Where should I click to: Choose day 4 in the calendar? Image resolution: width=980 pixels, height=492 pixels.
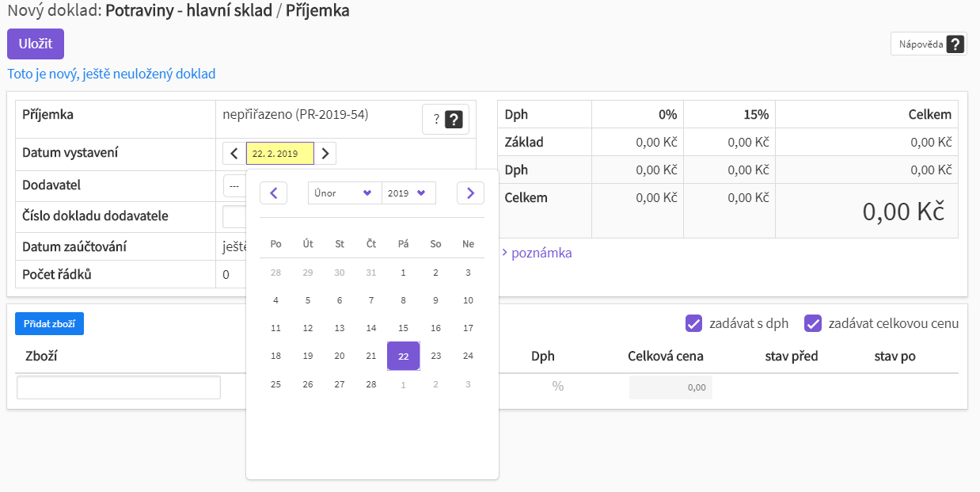tap(275, 300)
